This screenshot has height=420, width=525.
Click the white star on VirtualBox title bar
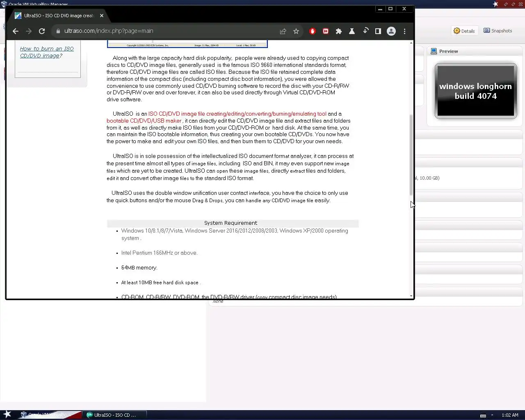click(495, 4)
